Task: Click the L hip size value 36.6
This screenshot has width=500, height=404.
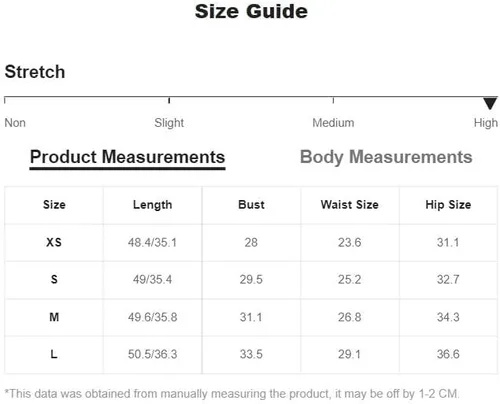Action: [x=448, y=354]
